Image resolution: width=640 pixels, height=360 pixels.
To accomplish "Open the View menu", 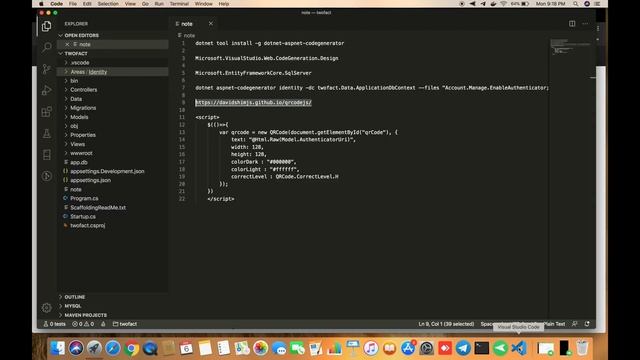I will coord(130,4).
